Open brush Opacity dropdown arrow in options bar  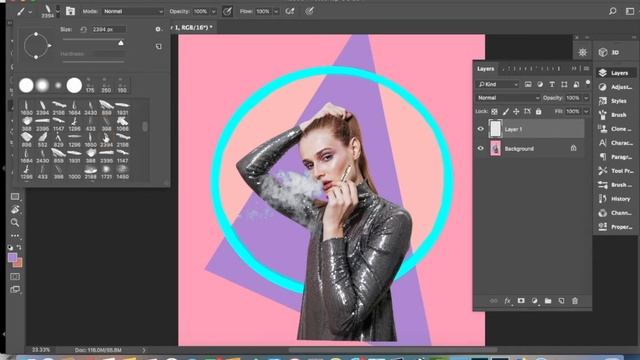(213, 12)
